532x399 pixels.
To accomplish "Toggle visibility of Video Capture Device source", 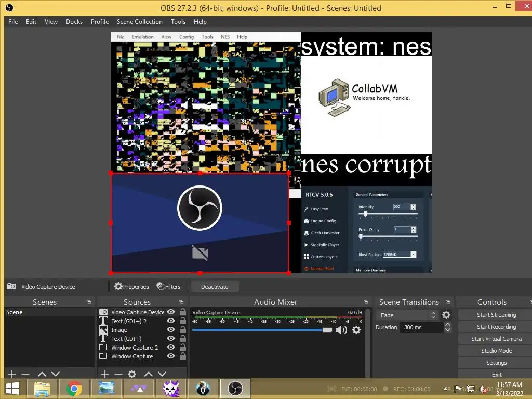I will click(171, 312).
